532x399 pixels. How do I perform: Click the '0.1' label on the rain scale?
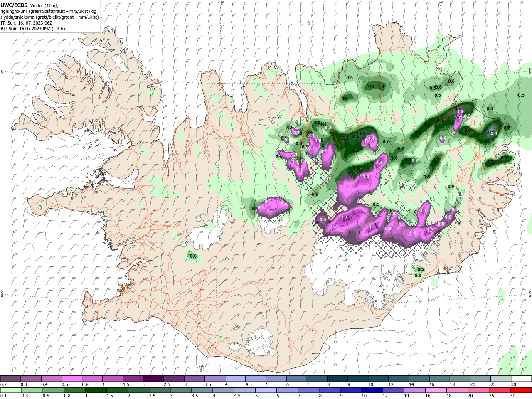[3, 396]
